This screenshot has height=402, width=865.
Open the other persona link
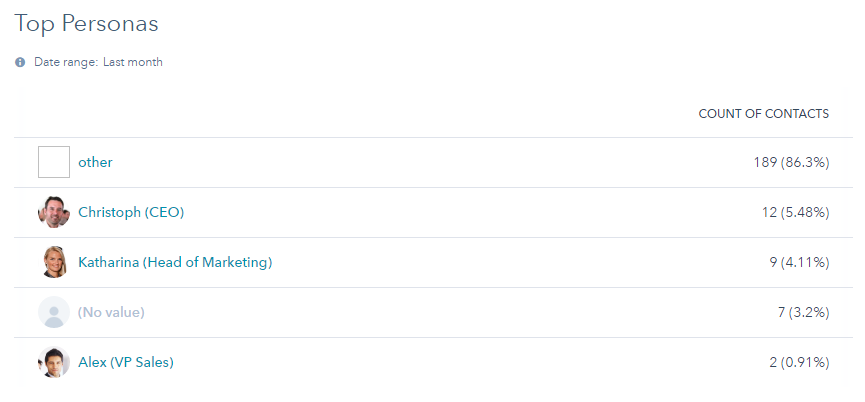tap(95, 162)
